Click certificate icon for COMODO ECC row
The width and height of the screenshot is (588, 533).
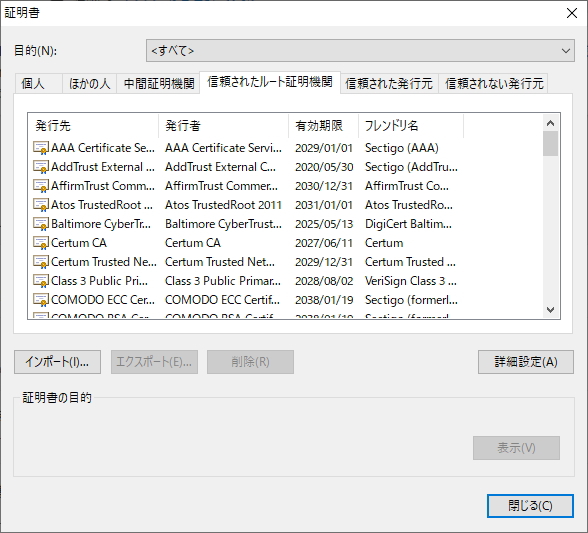(41, 300)
